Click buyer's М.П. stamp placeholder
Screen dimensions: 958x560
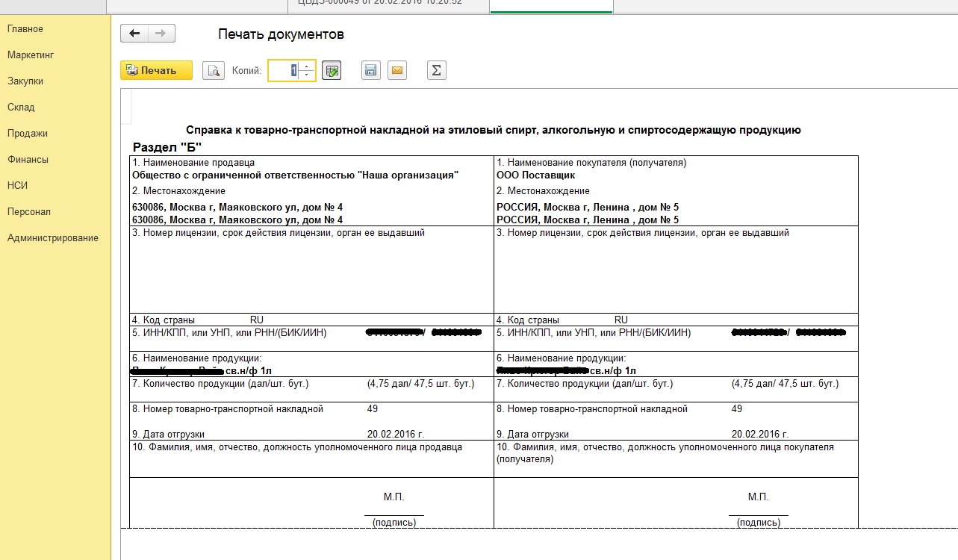point(758,497)
